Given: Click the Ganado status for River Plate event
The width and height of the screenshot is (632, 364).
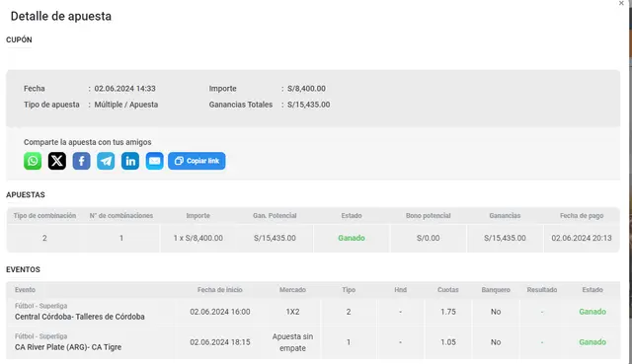Looking at the screenshot, I should pyautogui.click(x=592, y=342).
